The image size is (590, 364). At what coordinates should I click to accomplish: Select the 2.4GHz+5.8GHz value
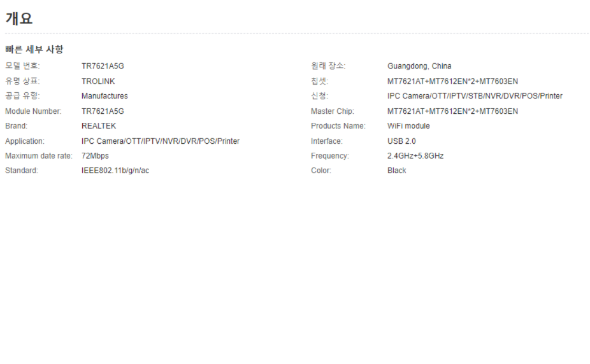point(416,156)
